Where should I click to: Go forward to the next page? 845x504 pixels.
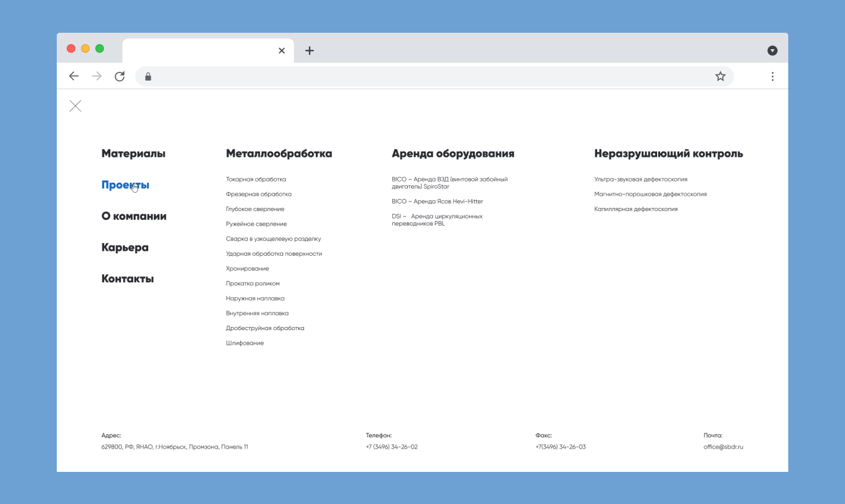coord(96,76)
